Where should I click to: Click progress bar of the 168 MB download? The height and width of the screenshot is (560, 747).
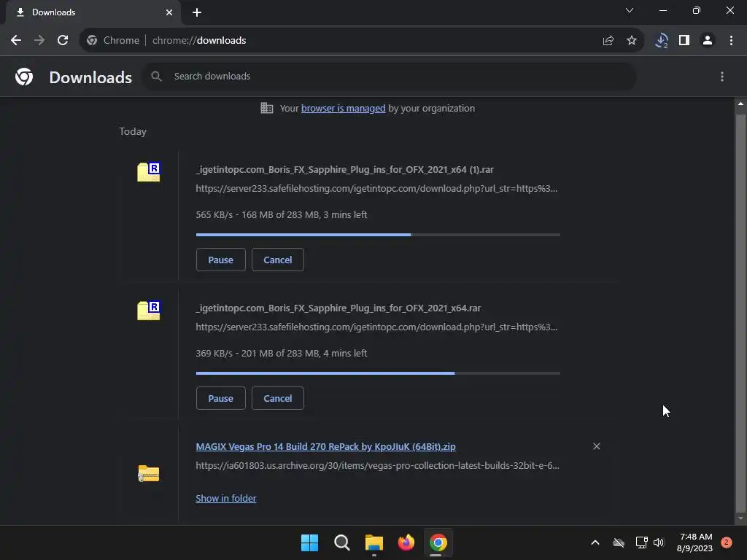[378, 235]
